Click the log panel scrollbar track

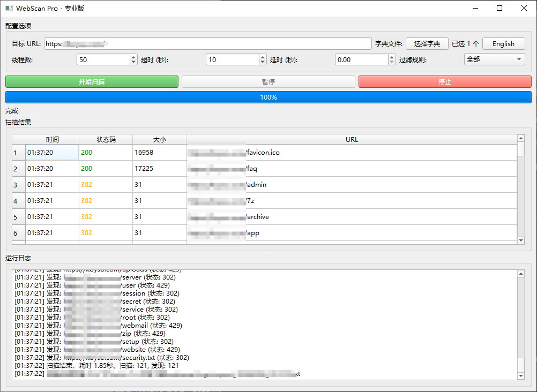tap(521, 318)
